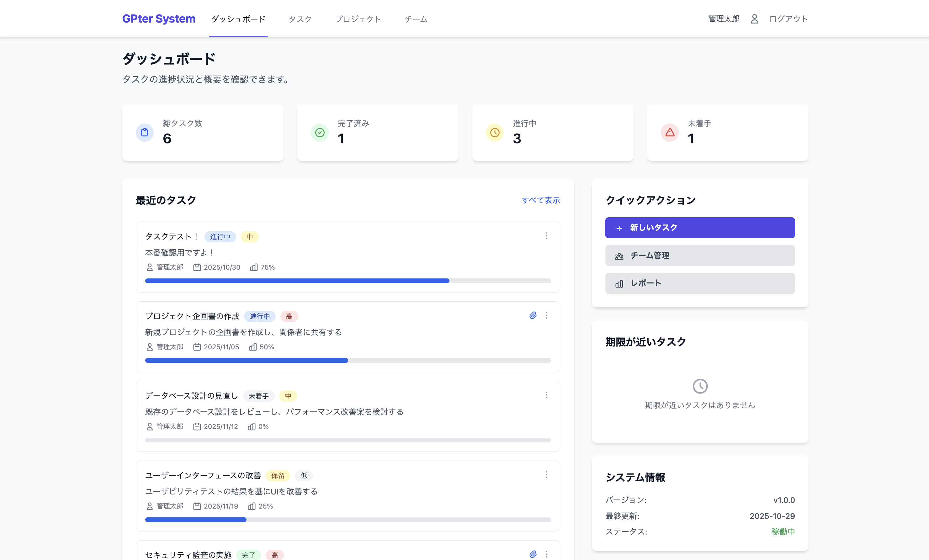Open three-dot menu for タスクテスト! task
This screenshot has width=929, height=560.
(x=546, y=236)
